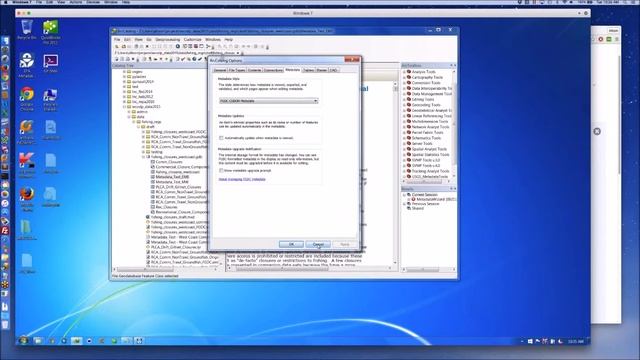The height and width of the screenshot is (360, 640).
Task: Open USGS_MetadataTools toolbox icon
Action: pos(409,177)
